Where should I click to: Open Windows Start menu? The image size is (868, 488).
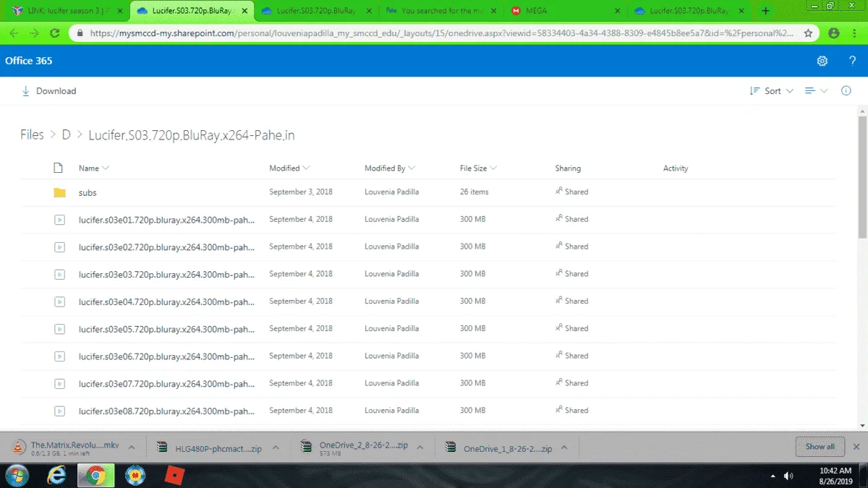[16, 475]
